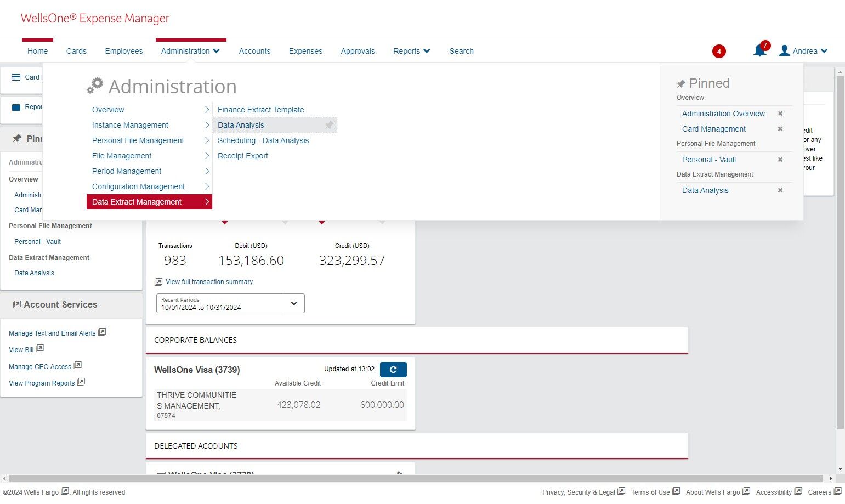
Task: Refresh WellsOne Visa balance with reload icon
Action: 393,370
